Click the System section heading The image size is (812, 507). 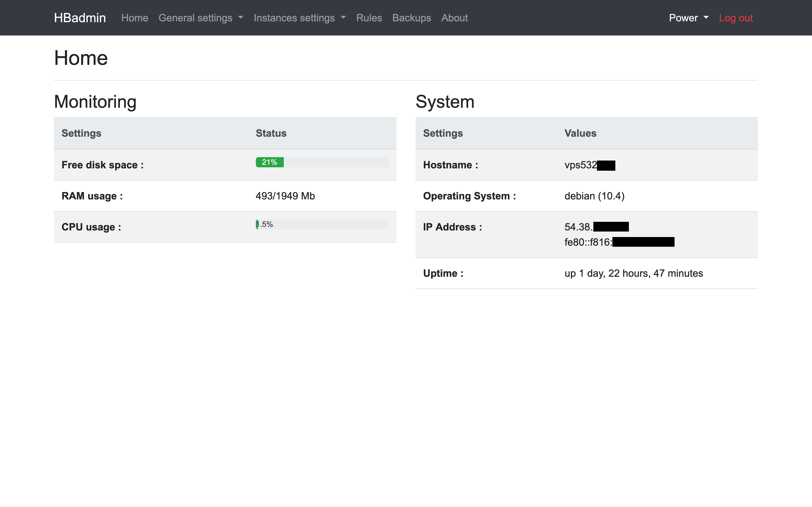tap(444, 102)
